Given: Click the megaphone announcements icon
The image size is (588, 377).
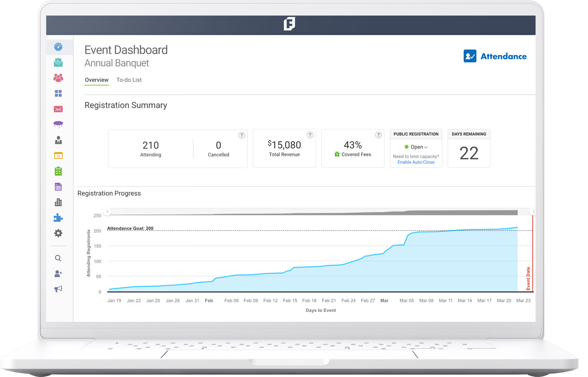Looking at the screenshot, I should tap(58, 288).
